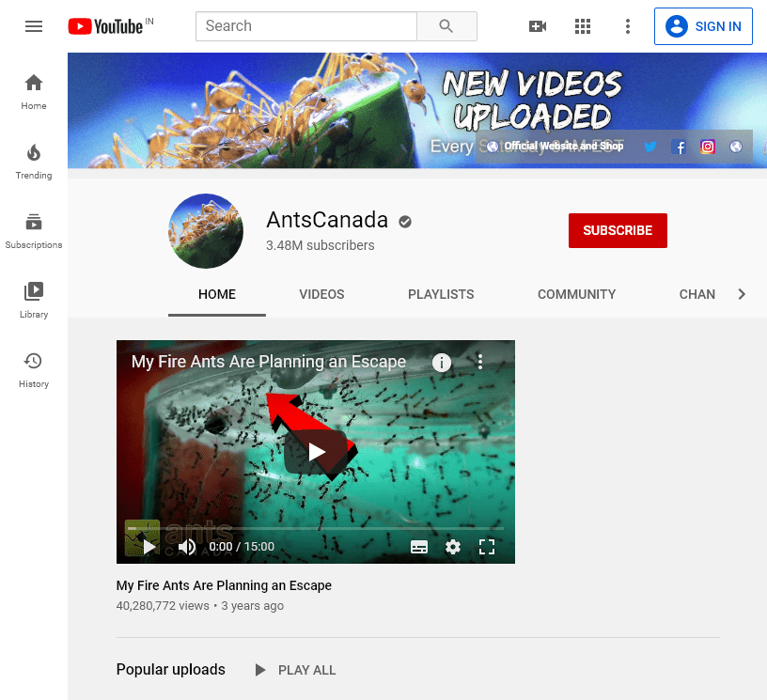Screen dimensions: 767x700
Task: Open the hamburger guide menu
Action: [34, 26]
